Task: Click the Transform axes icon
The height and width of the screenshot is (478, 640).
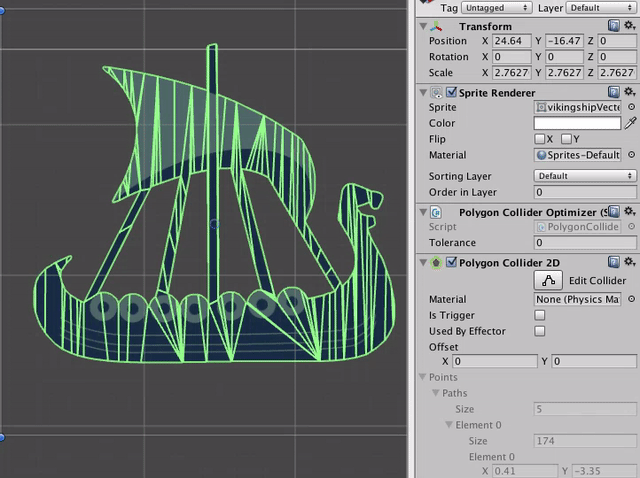Action: coord(436,27)
